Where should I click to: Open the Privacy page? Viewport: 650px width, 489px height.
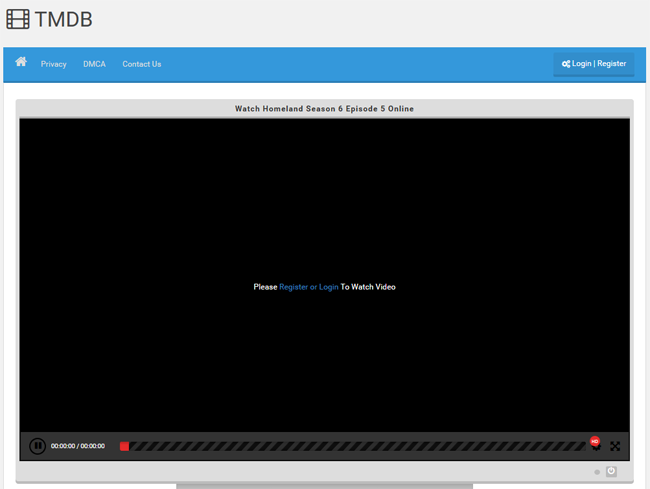coord(53,64)
